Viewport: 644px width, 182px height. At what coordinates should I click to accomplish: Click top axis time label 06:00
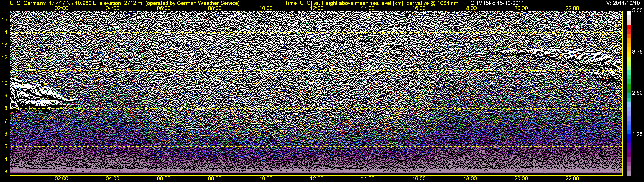[164, 8]
